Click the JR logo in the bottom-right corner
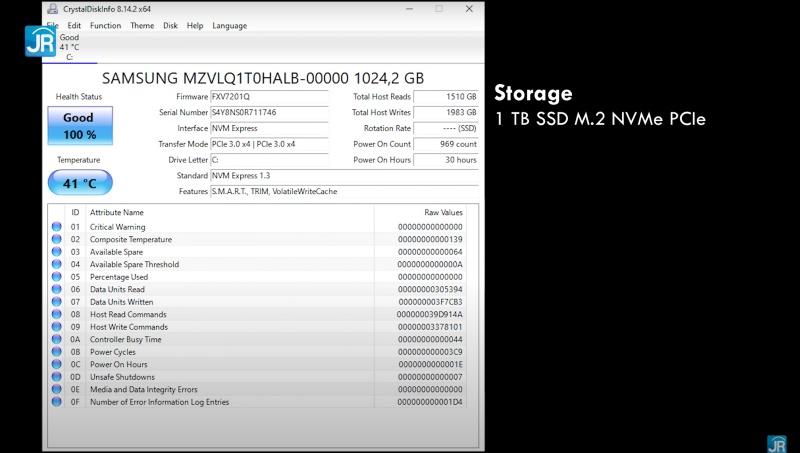Image resolution: width=800 pixels, height=453 pixels. [776, 443]
